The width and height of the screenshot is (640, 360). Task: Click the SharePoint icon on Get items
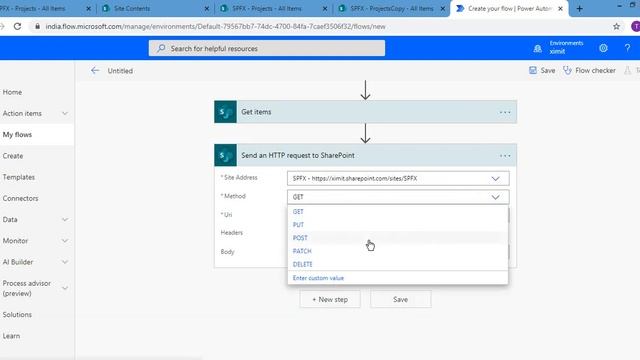tap(225, 112)
